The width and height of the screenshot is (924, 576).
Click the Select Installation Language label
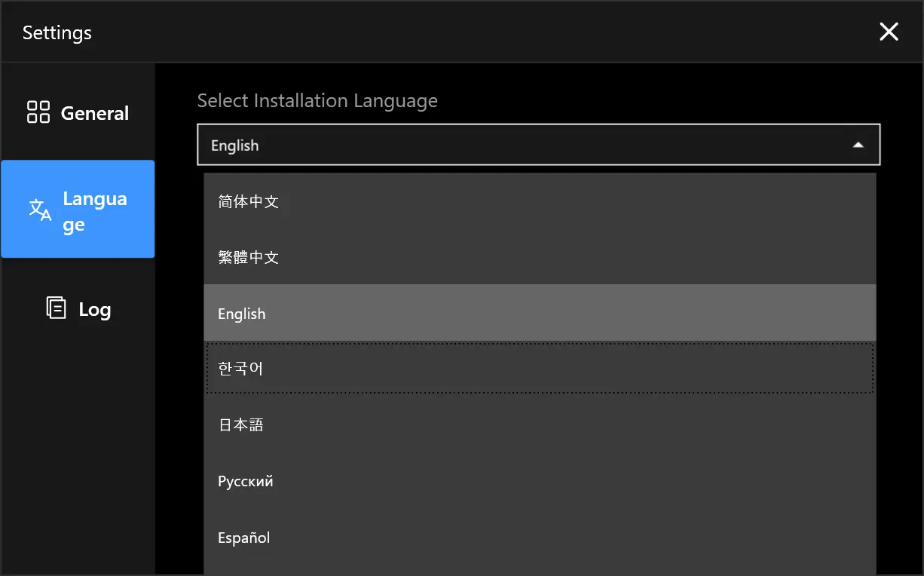pos(317,101)
